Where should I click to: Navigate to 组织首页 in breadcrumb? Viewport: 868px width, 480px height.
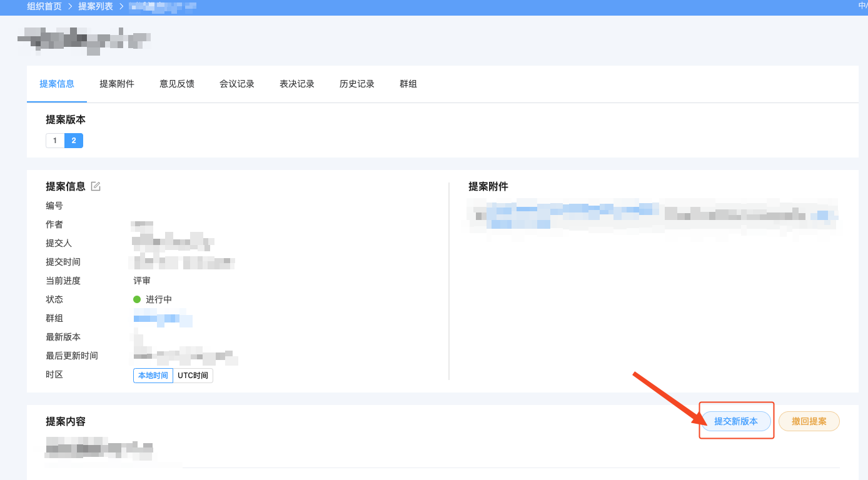(x=44, y=6)
